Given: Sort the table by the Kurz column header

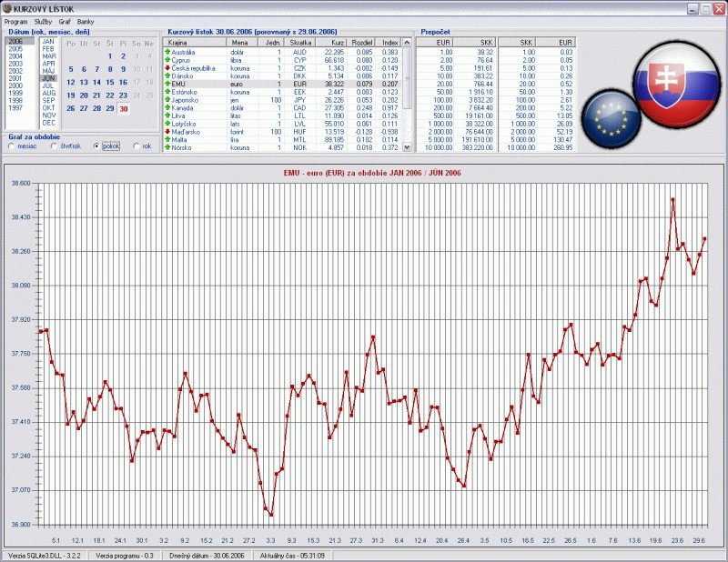Looking at the screenshot, I should pos(333,43).
